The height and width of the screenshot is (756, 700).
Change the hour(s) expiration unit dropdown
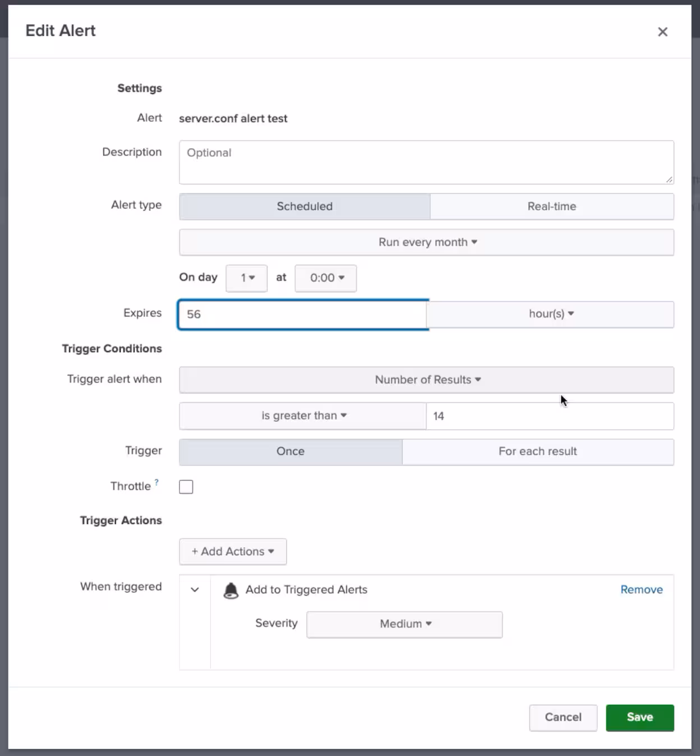click(550, 314)
